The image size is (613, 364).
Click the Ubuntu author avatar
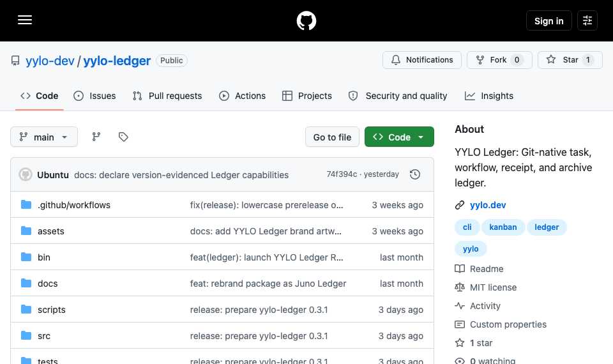pos(26,174)
